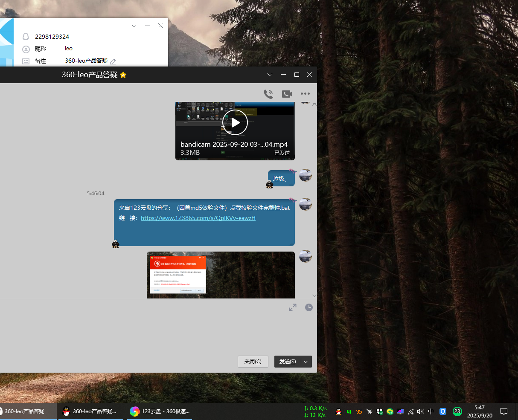Expand the chat window title bar chevron

[270, 75]
